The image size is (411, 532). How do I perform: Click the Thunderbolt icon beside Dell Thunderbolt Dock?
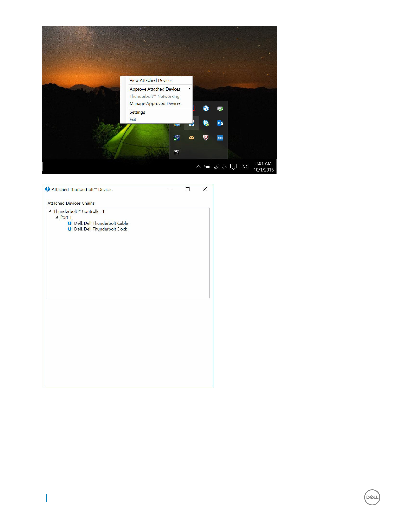point(69,229)
